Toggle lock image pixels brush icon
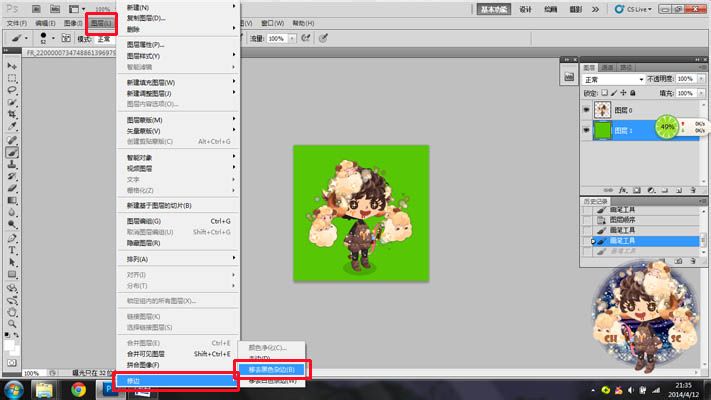 [614, 93]
